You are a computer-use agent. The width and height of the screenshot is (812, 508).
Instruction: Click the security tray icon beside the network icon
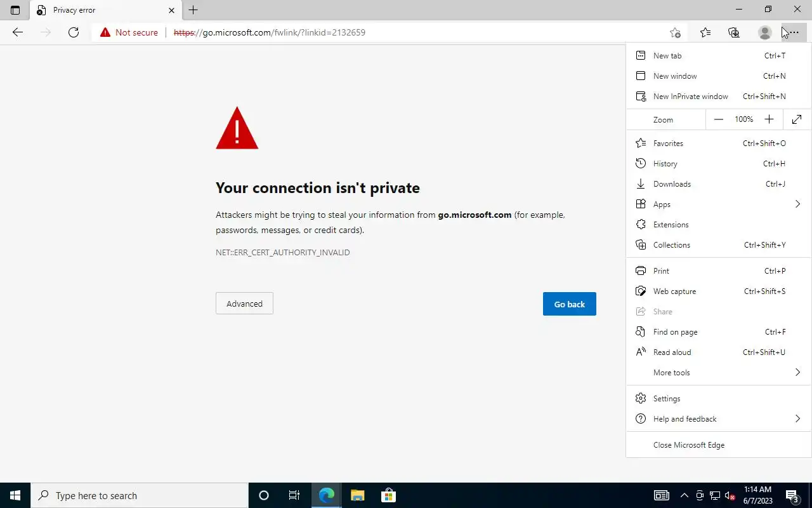click(x=700, y=495)
